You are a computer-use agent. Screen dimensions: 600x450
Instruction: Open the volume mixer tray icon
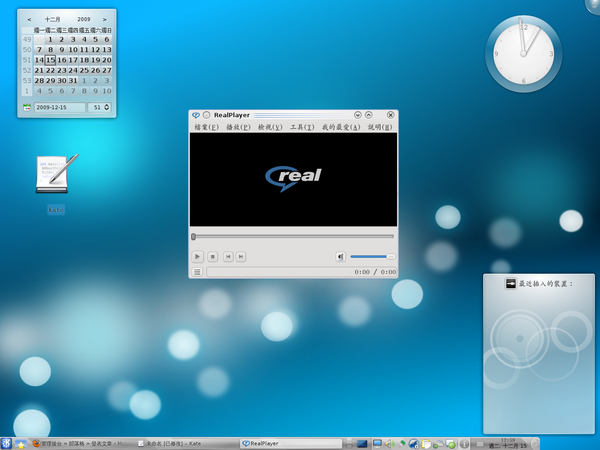pyautogui.click(x=389, y=444)
